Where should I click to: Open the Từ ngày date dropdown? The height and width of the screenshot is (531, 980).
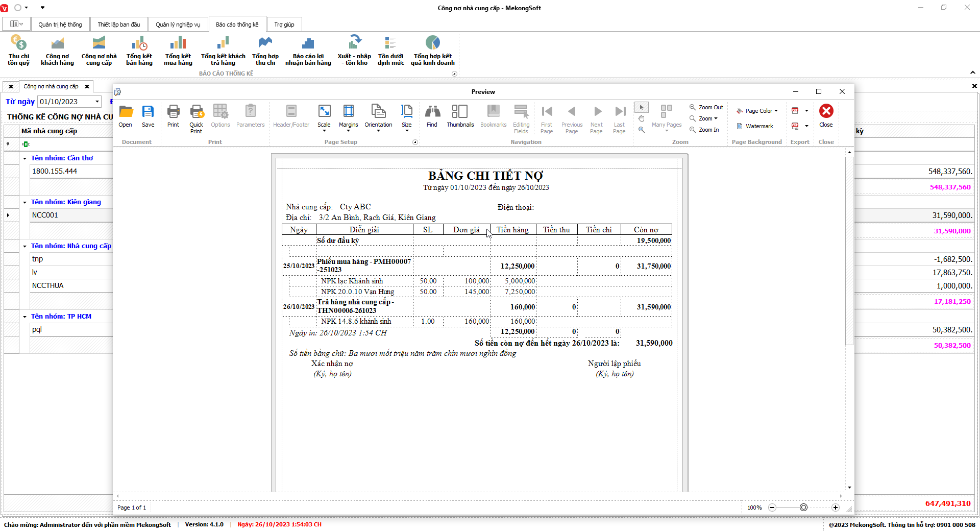click(97, 102)
